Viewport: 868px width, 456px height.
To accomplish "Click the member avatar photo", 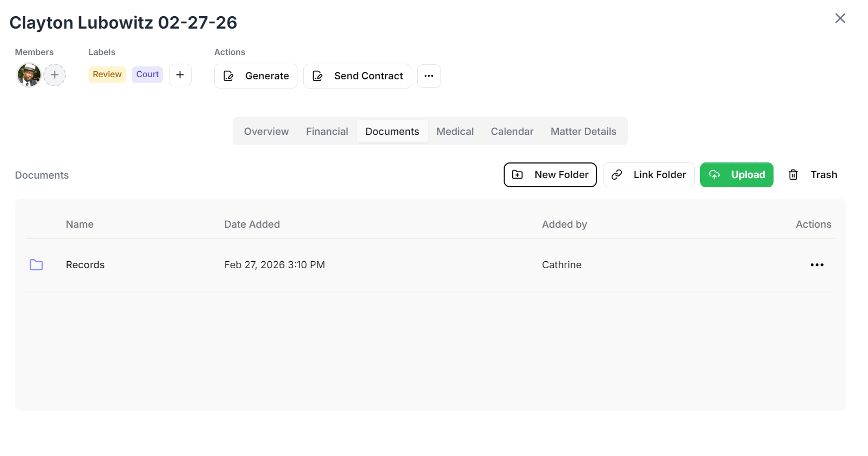I will click(x=29, y=75).
